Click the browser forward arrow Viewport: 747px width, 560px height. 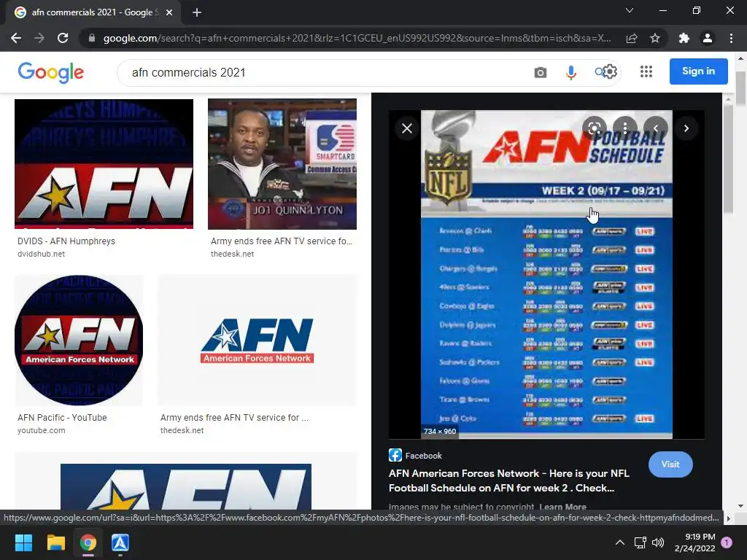tap(39, 38)
